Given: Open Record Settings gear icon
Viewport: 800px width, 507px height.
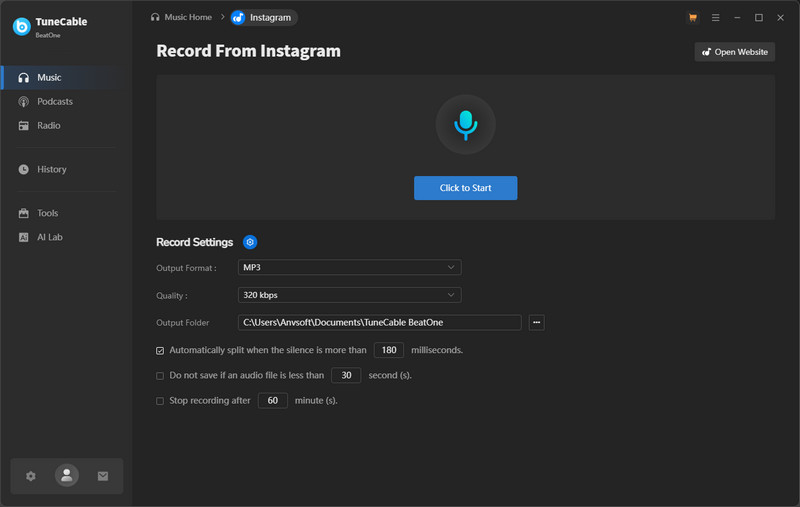Looking at the screenshot, I should pos(250,242).
